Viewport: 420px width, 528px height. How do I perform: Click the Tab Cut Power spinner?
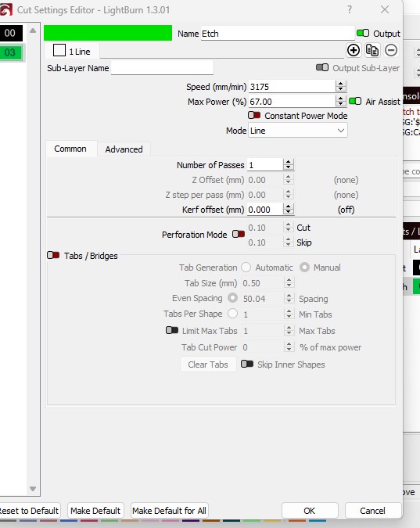289,347
